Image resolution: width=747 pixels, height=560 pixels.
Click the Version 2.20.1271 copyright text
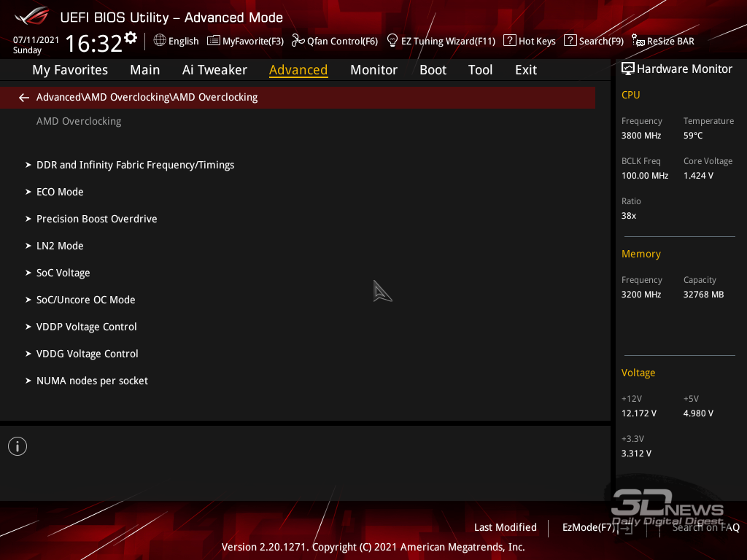click(x=373, y=547)
